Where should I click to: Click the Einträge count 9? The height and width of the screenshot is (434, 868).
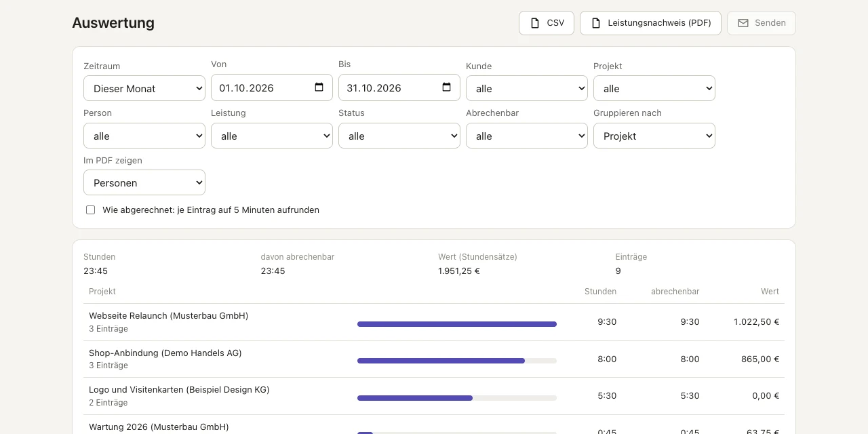click(x=618, y=271)
